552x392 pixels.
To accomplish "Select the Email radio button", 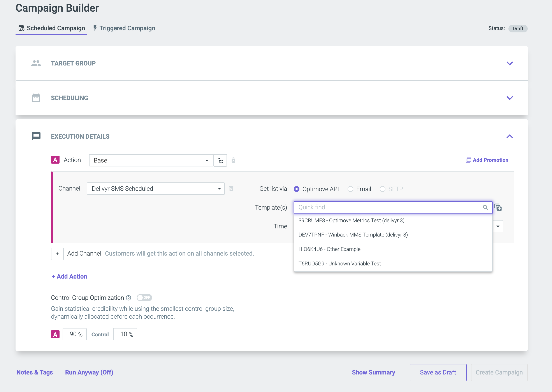I will [350, 189].
